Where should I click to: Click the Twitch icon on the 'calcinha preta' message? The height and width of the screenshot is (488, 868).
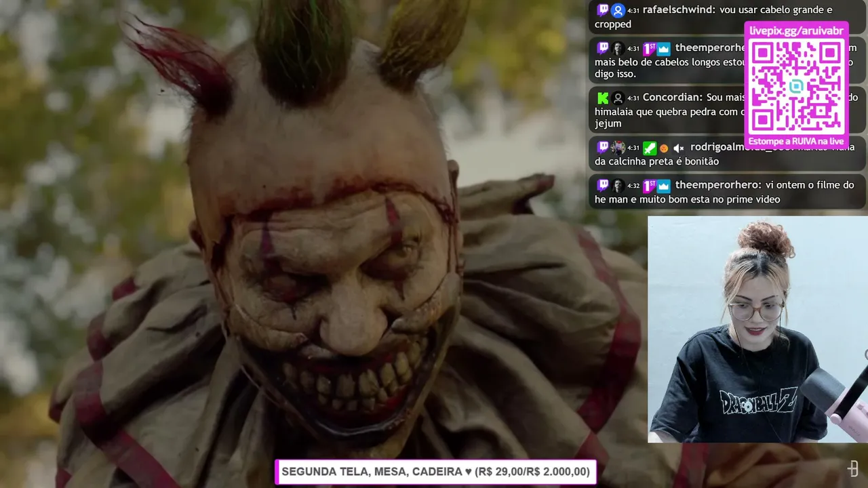[x=603, y=147]
